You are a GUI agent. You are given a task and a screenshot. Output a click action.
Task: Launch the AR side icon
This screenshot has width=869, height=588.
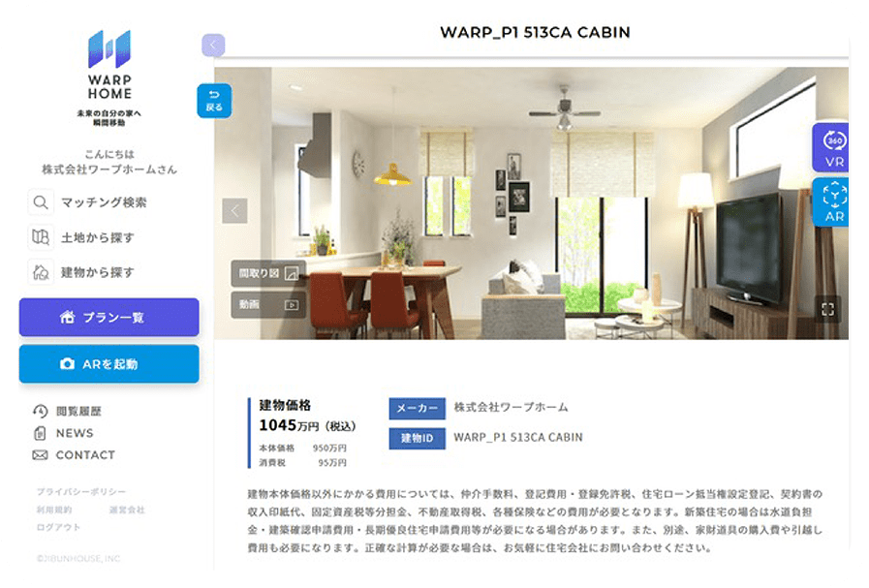[x=831, y=202]
